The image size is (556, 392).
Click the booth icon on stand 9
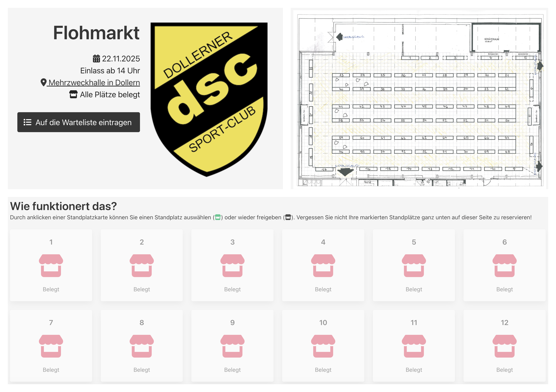point(232,346)
